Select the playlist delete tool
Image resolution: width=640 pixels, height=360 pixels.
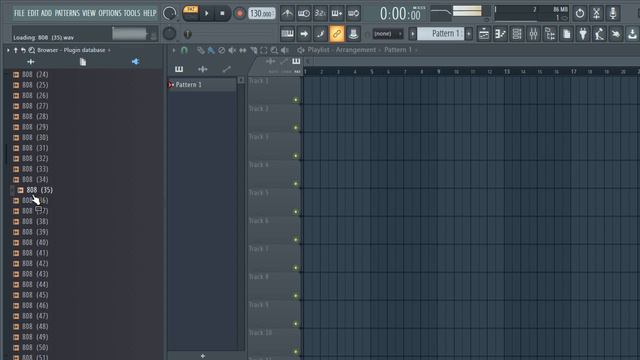[x=221, y=50]
